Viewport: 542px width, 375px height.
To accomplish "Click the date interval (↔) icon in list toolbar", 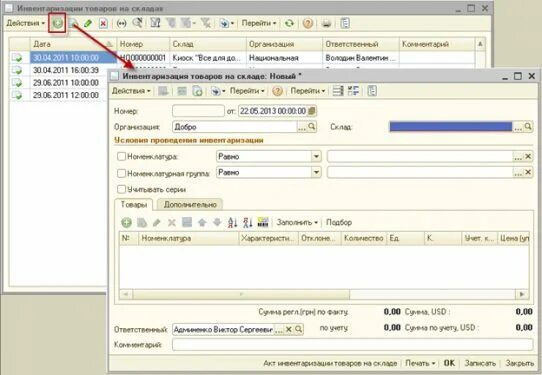I will pos(121,24).
